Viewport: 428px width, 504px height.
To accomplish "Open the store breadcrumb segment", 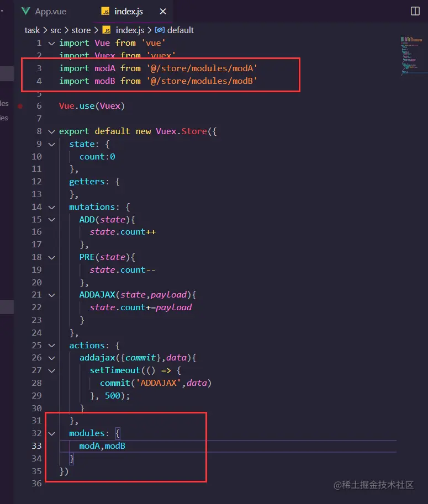I will pyautogui.click(x=81, y=30).
